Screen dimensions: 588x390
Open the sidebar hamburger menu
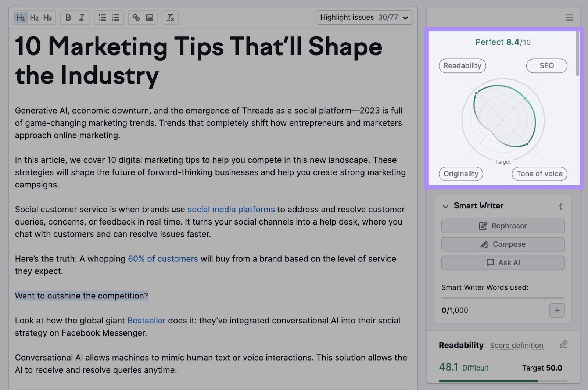(569, 17)
